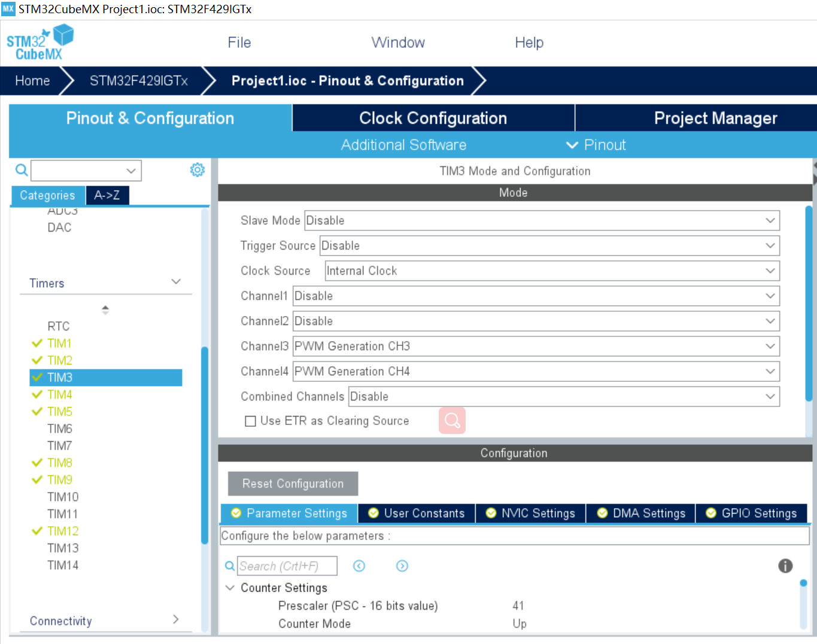The width and height of the screenshot is (817, 644).
Task: Open the Trigger Source dropdown
Action: [549, 245]
